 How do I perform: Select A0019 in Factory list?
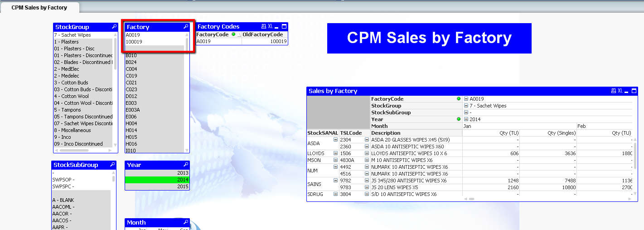(x=155, y=35)
